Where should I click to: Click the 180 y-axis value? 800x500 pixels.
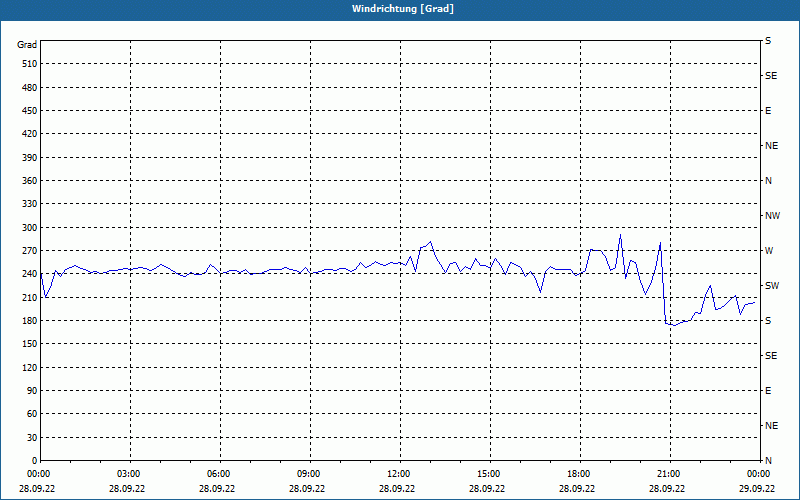click(x=29, y=321)
